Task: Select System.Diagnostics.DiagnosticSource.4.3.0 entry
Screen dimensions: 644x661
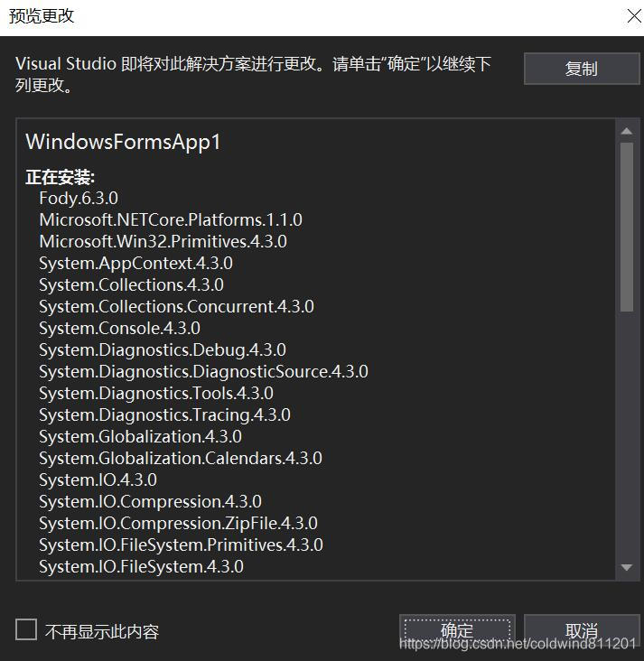Action: [x=204, y=372]
